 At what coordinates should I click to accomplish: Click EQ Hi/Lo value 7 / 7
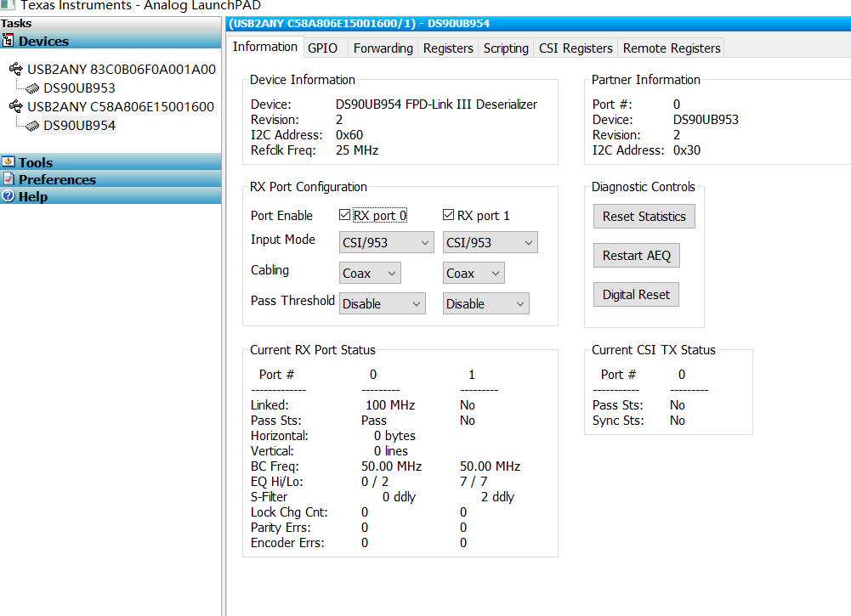pos(474,482)
